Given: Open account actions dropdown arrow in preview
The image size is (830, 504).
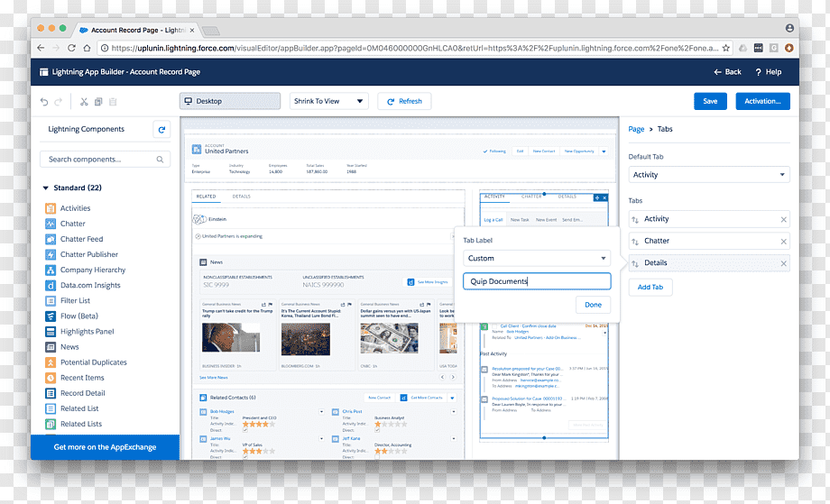Looking at the screenshot, I should pos(604,151).
